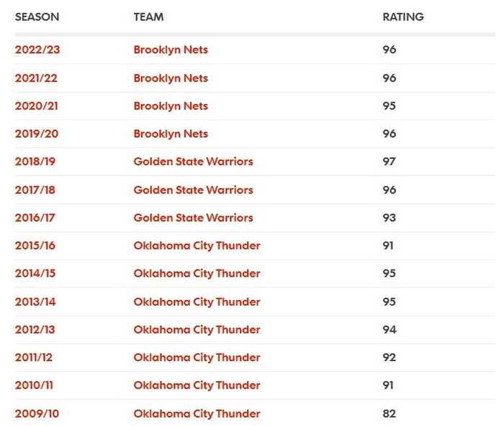
Task: Open the 2018/19 season link
Action: coord(35,161)
